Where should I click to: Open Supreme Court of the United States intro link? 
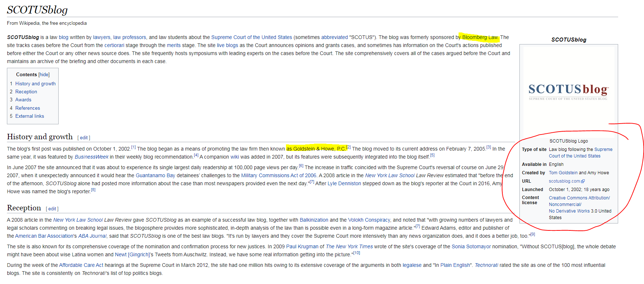click(252, 37)
